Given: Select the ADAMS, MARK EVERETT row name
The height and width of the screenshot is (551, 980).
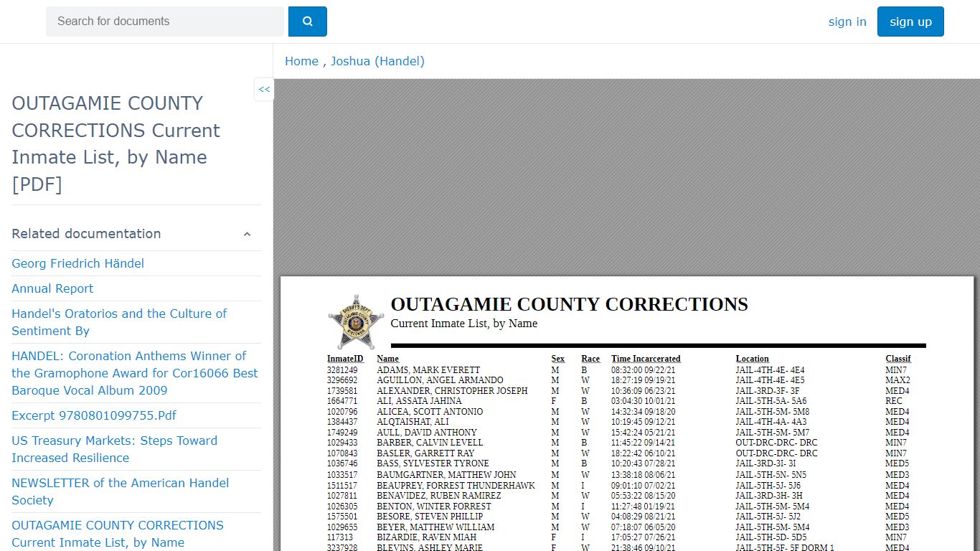Looking at the screenshot, I should pyautogui.click(x=428, y=370).
